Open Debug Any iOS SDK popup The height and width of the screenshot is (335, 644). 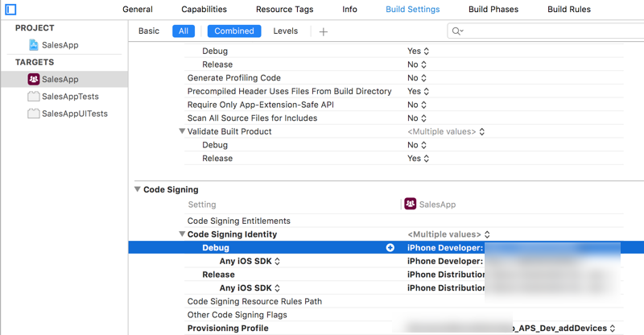click(250, 261)
